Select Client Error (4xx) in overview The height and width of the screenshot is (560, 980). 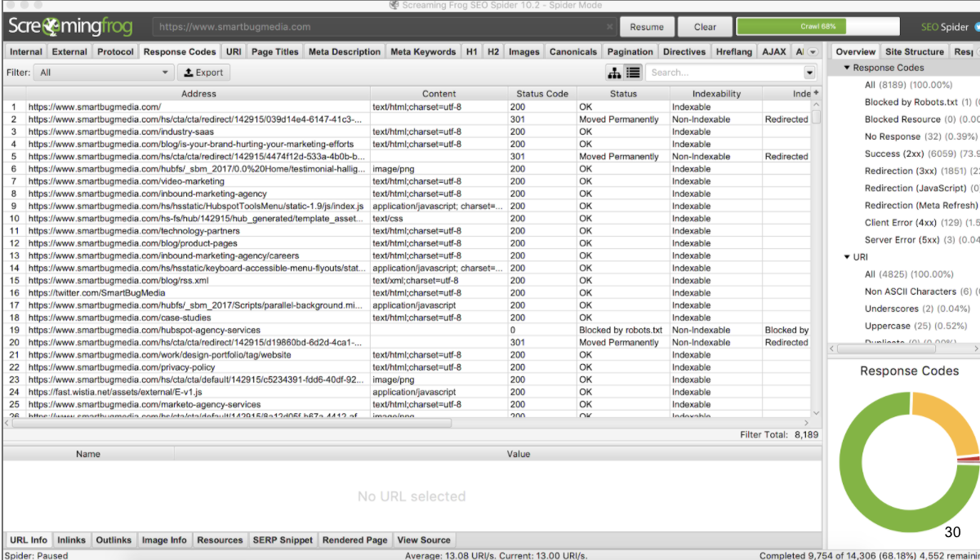[x=900, y=223]
